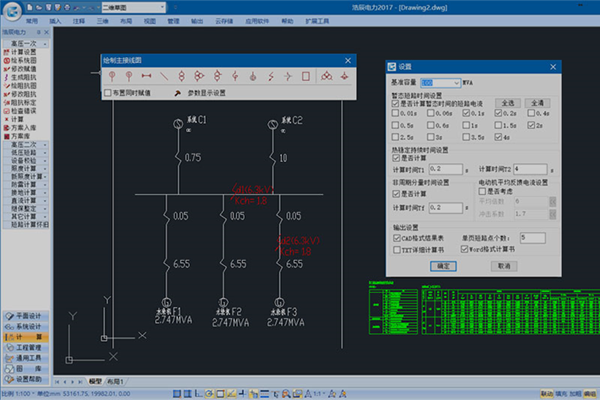600x400 pixels.
Task: Toggle CAD格式结果表 checkbox
Action: (397, 238)
